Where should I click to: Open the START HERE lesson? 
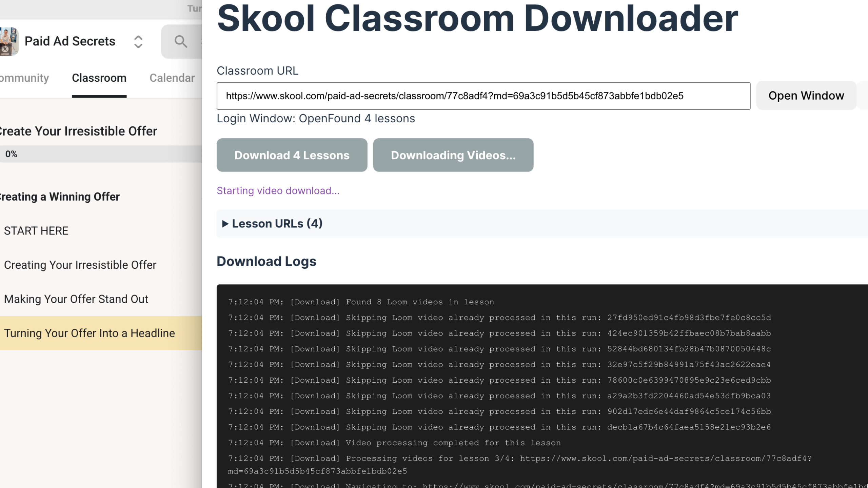pyautogui.click(x=36, y=231)
